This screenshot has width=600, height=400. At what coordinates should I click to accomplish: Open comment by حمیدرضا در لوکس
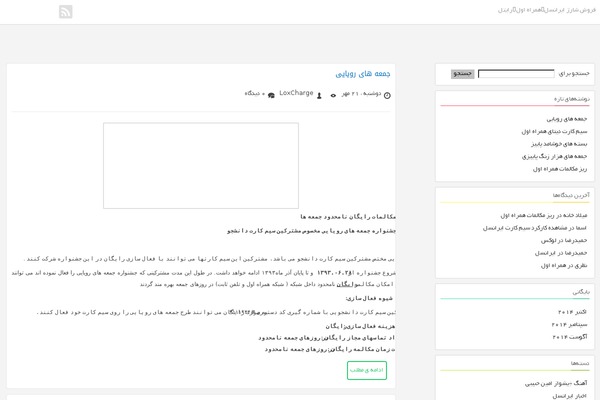point(564,240)
